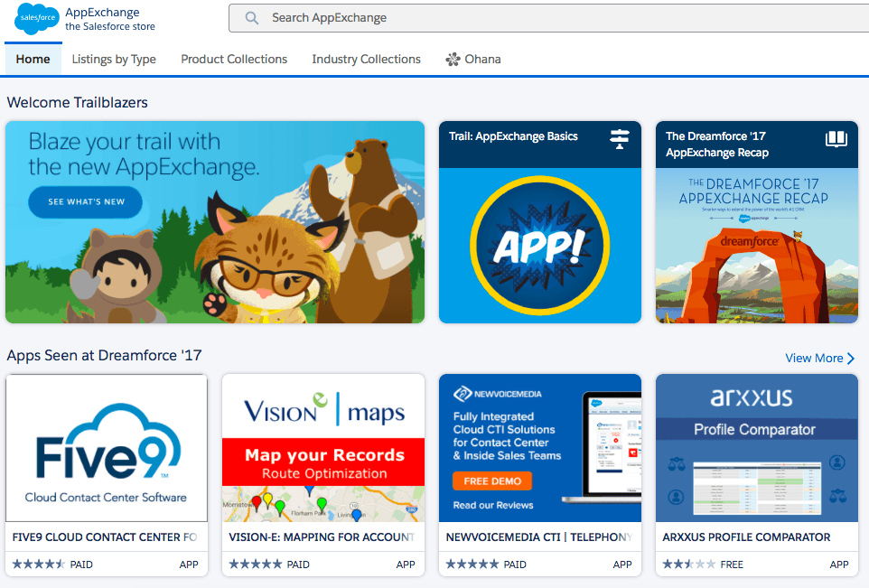
Task: Click the Vision-e star rating
Action: point(256,565)
